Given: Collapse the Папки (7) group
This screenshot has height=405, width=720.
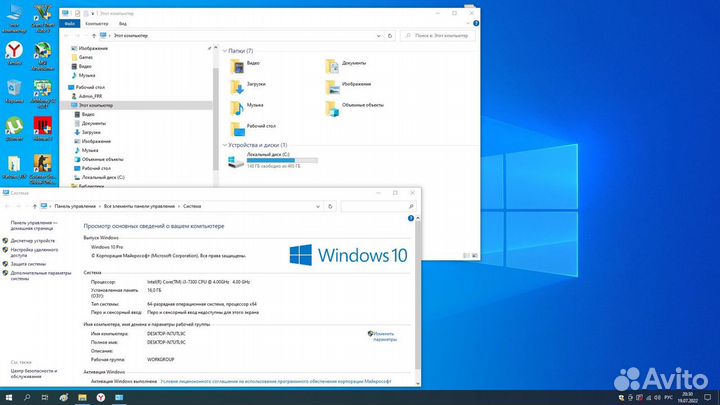Looking at the screenshot, I should (x=225, y=50).
